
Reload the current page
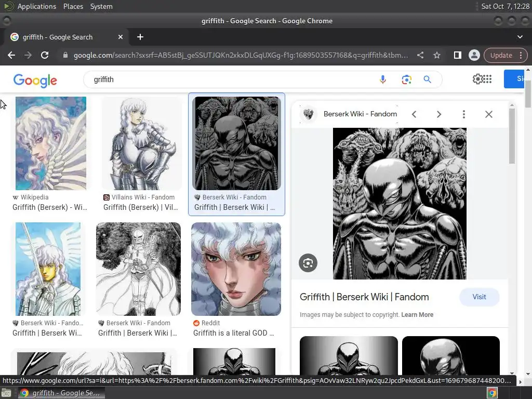click(x=45, y=55)
